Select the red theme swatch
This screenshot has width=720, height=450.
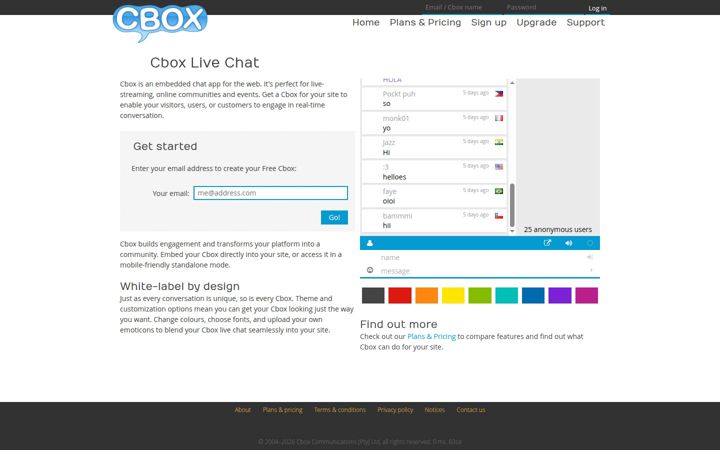[x=400, y=295]
